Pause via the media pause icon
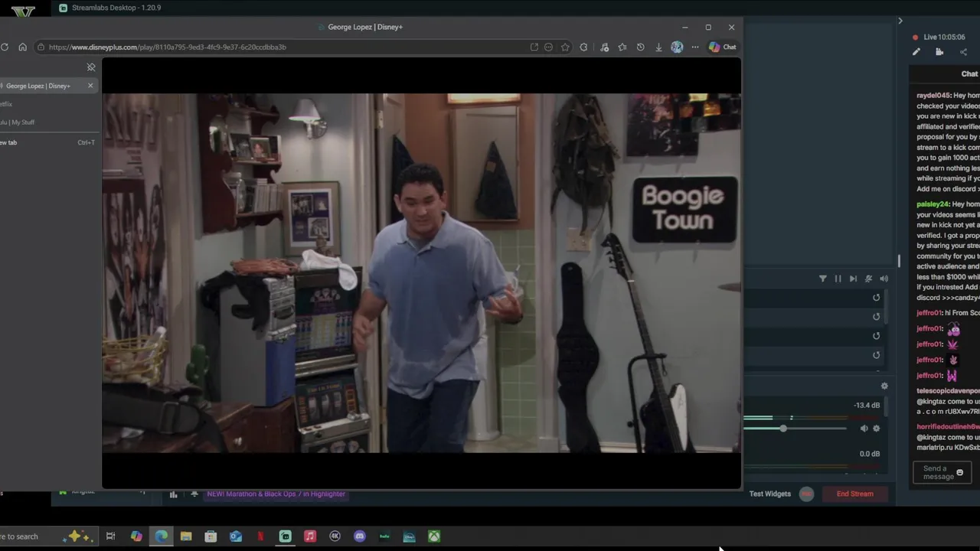 tap(838, 279)
